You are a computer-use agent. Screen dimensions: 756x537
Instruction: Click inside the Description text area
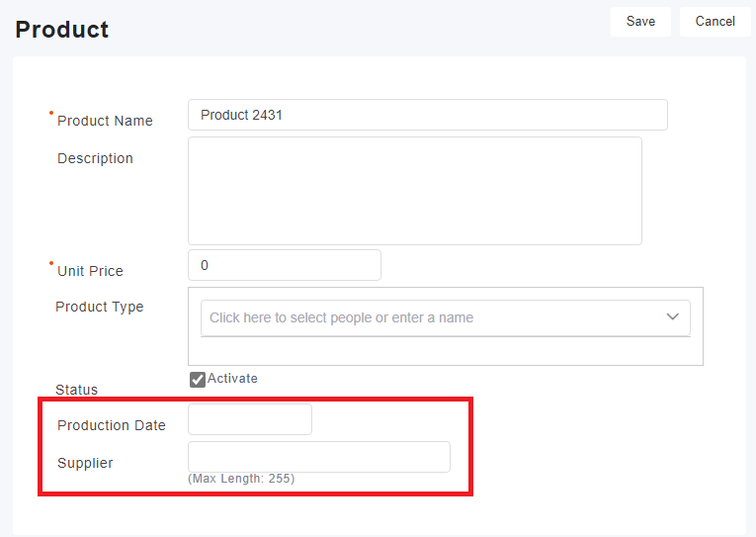click(x=415, y=191)
